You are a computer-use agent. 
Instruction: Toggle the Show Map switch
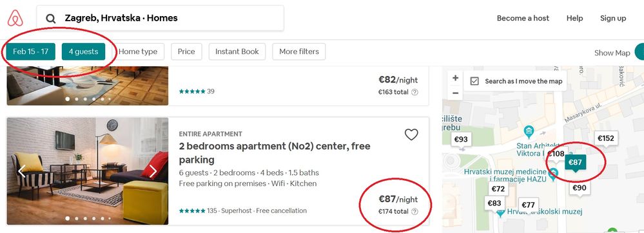click(x=639, y=52)
